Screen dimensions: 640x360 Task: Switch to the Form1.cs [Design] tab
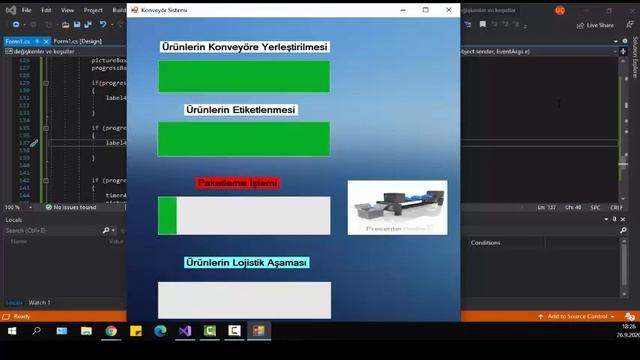tap(78, 41)
